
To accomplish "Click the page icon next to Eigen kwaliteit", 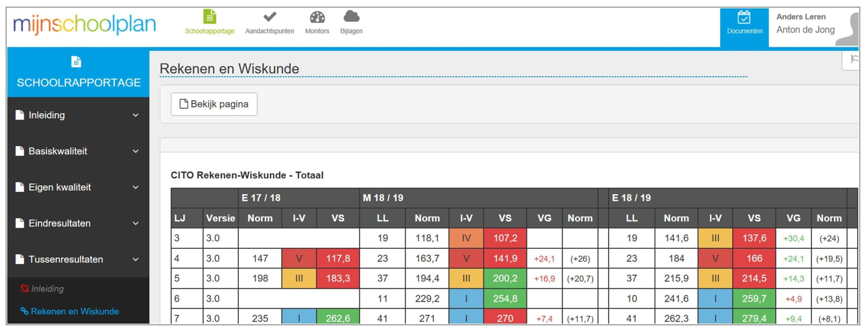I will [x=20, y=187].
